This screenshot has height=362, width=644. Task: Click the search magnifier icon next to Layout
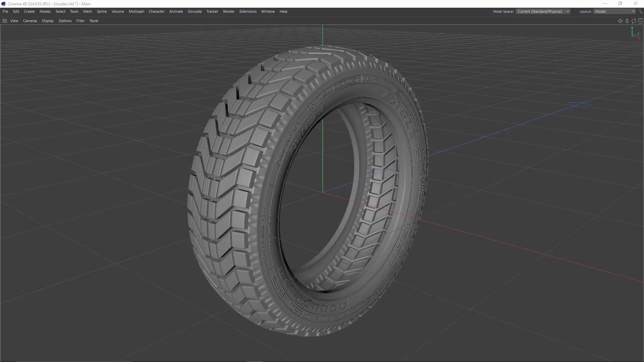640,11
